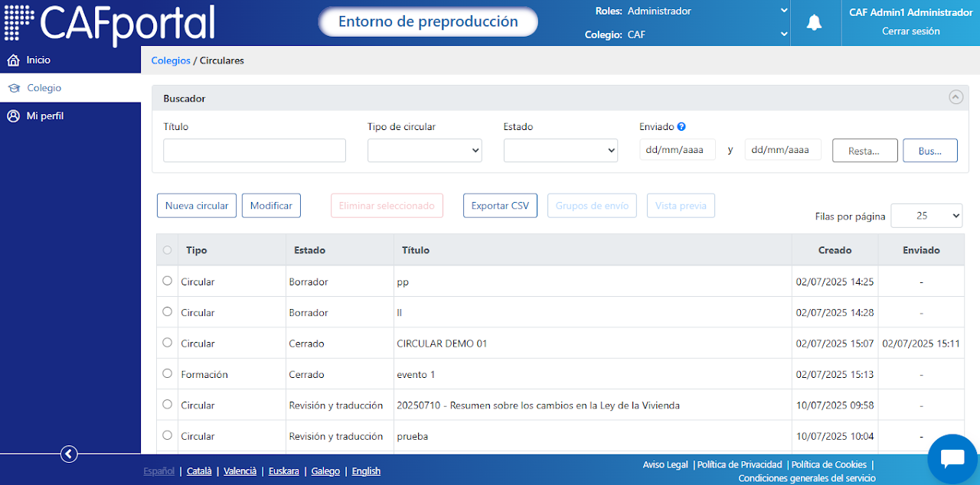
Task: Open the Tipo de circular dropdown
Action: (425, 151)
